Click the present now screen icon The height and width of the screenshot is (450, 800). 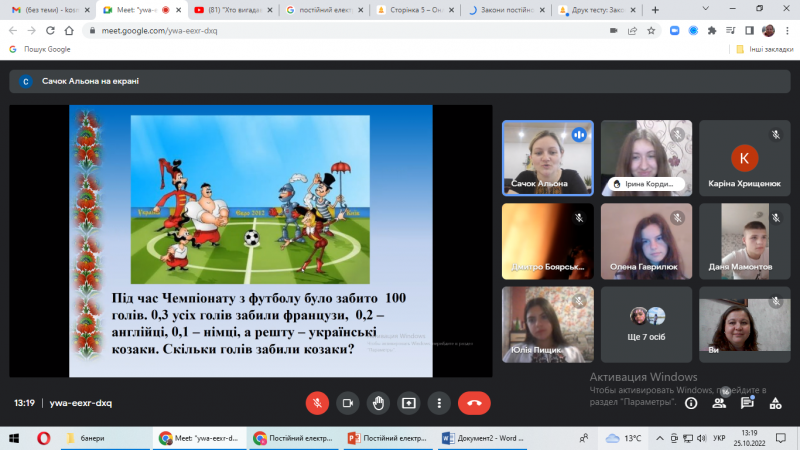[409, 403]
